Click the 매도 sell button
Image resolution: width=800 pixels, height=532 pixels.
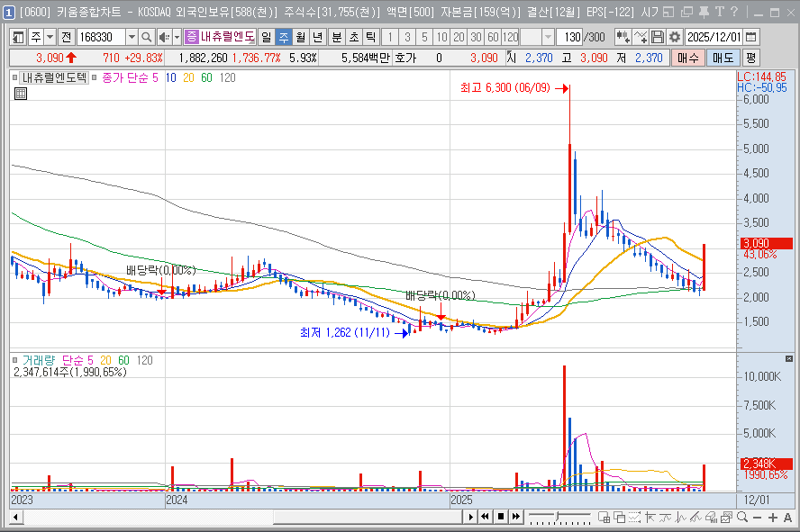click(x=723, y=59)
